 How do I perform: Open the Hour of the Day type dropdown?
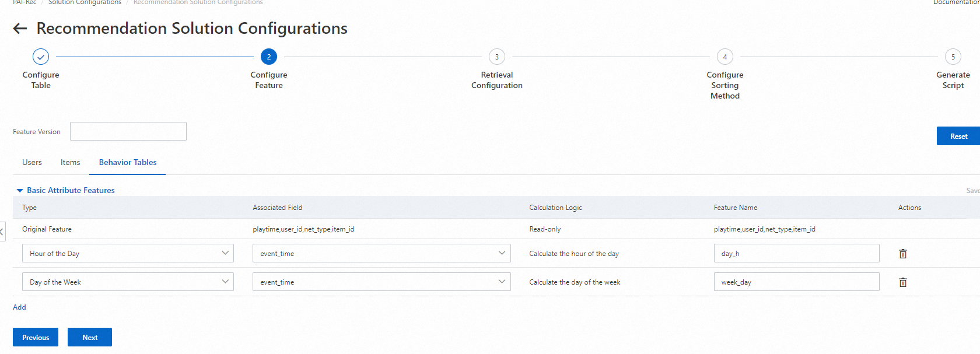128,254
